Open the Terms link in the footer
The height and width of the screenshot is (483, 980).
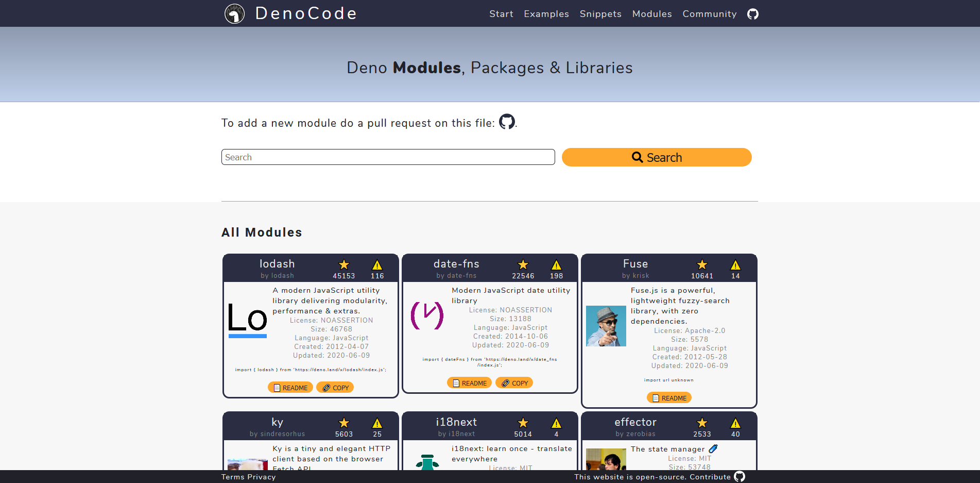(233, 477)
